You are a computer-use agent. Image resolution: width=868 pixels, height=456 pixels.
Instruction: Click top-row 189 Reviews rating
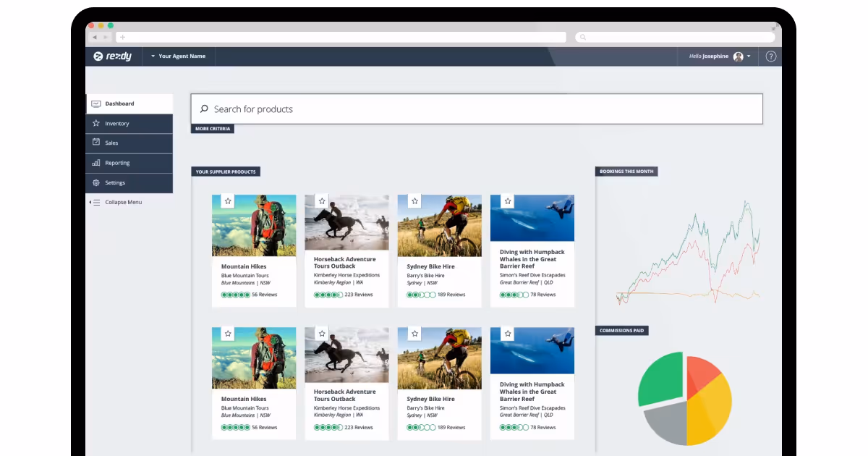click(x=436, y=295)
